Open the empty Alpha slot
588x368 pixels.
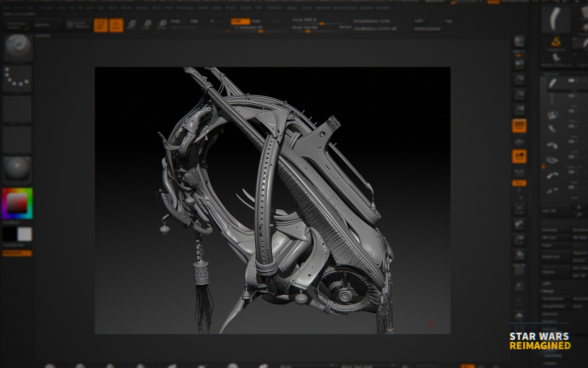point(17,108)
